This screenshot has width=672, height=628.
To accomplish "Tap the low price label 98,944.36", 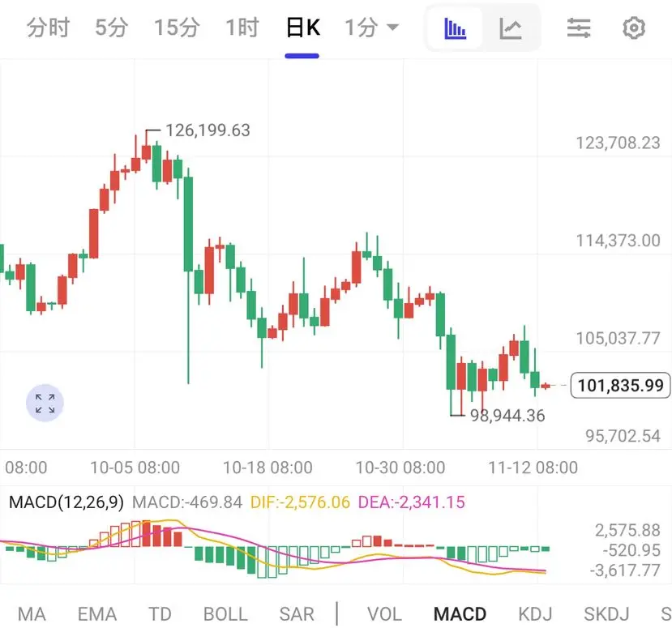I will tap(507, 416).
